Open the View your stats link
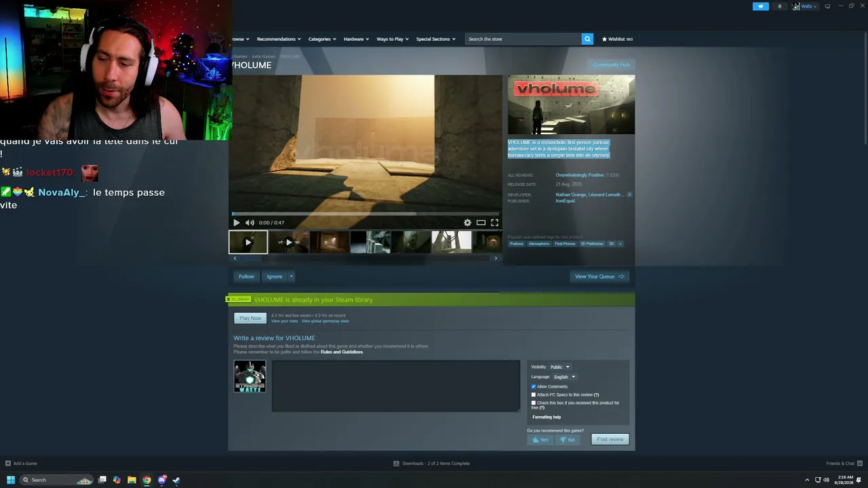Image resolution: width=868 pixels, height=488 pixels. pyautogui.click(x=285, y=321)
